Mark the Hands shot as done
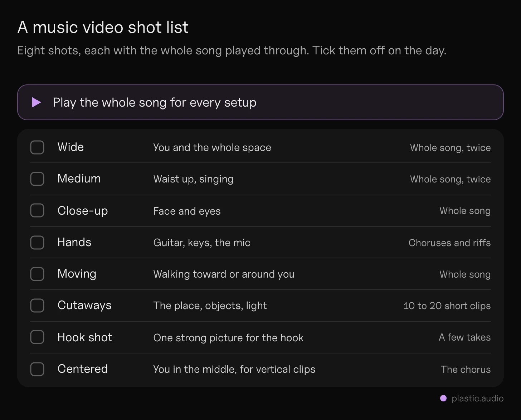The width and height of the screenshot is (521, 420). (37, 243)
